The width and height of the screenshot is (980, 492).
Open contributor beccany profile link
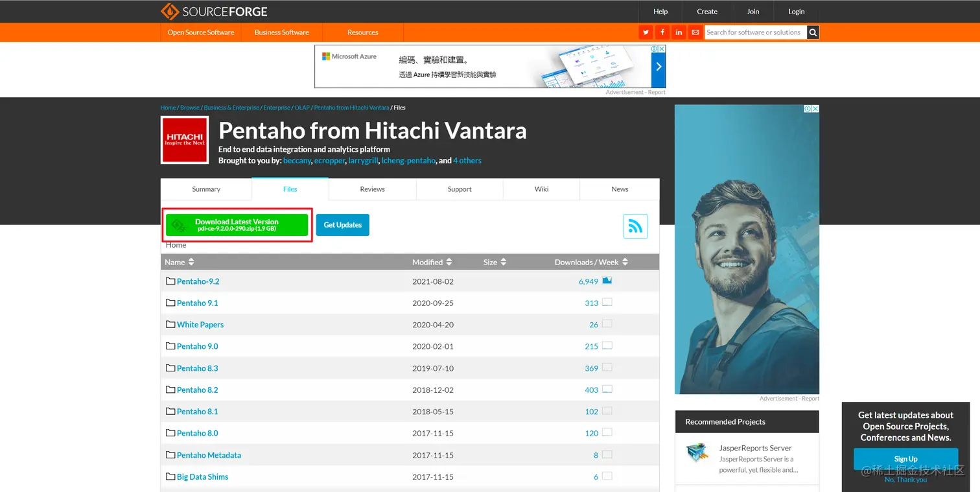[x=297, y=161]
